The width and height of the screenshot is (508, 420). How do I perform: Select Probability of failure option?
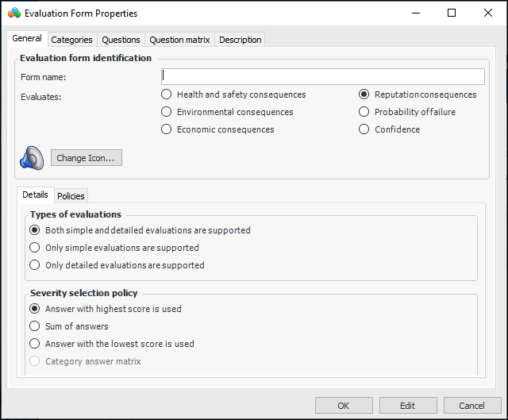click(x=364, y=112)
